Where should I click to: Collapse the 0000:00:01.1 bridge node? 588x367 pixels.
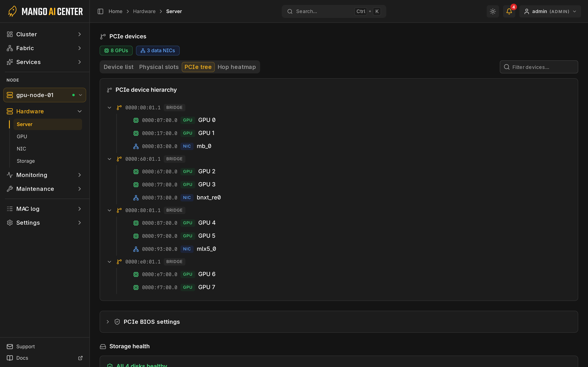tap(109, 108)
